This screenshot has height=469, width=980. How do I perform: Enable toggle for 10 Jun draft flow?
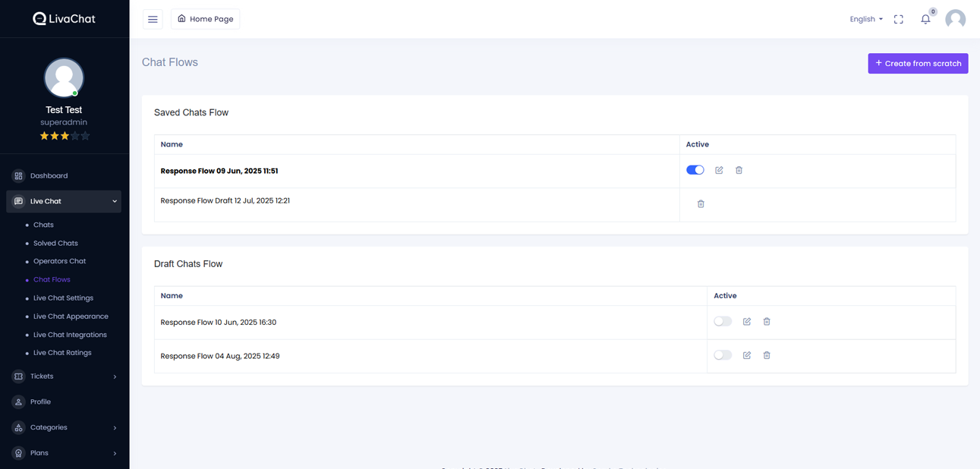click(723, 322)
